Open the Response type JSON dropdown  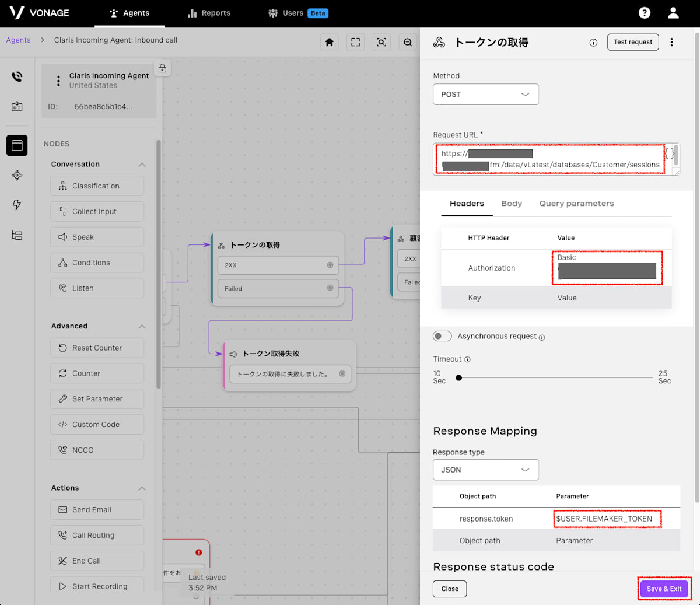pyautogui.click(x=485, y=469)
